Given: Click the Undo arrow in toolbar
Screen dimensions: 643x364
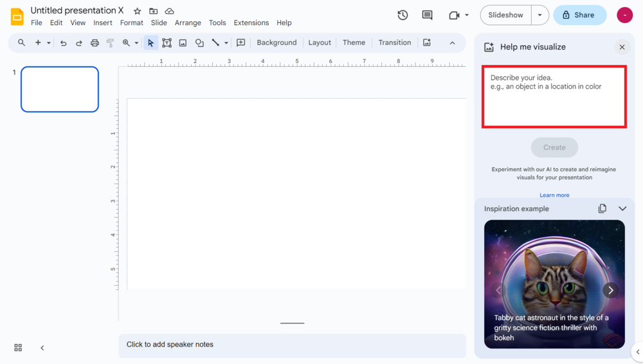Looking at the screenshot, I should (63, 43).
